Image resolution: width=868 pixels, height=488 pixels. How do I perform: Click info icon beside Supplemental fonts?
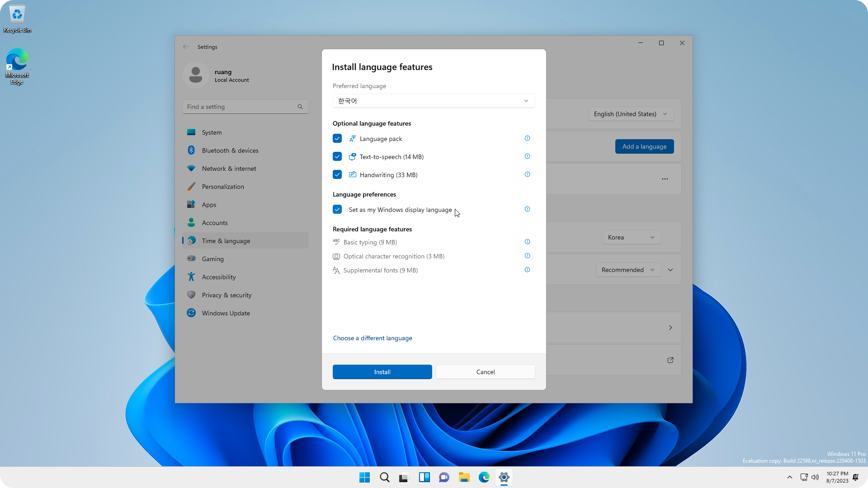click(527, 270)
